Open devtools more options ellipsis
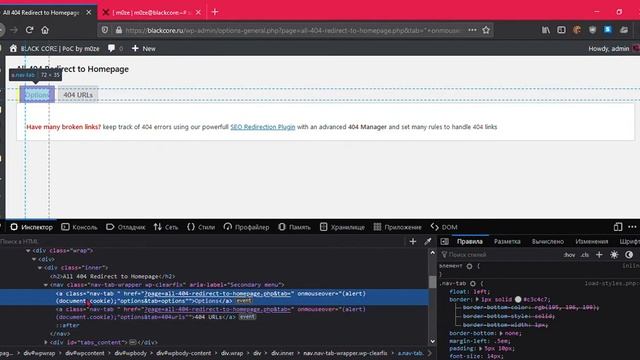 tap(632, 227)
